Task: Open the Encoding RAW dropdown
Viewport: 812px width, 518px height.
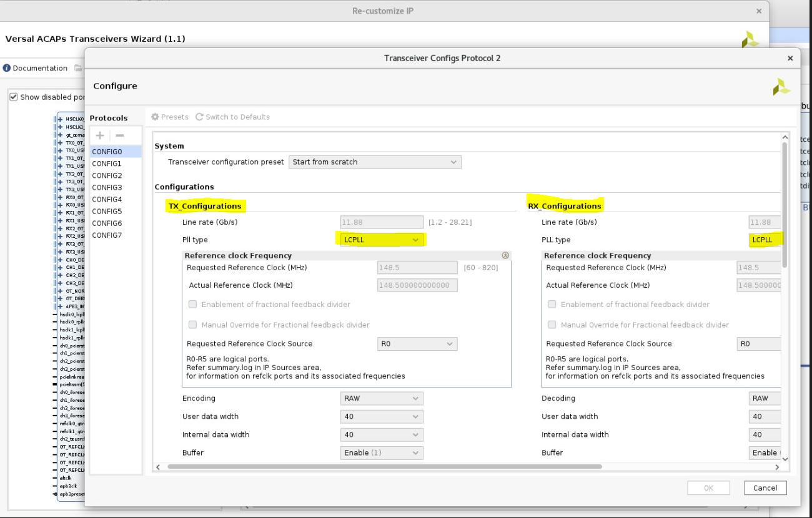Action: [382, 398]
